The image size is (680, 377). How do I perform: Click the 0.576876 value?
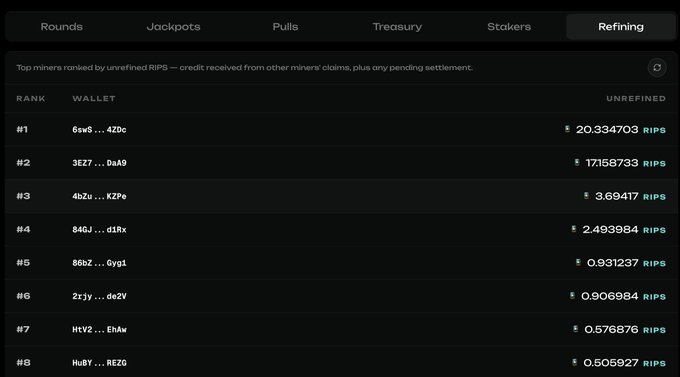pos(611,329)
